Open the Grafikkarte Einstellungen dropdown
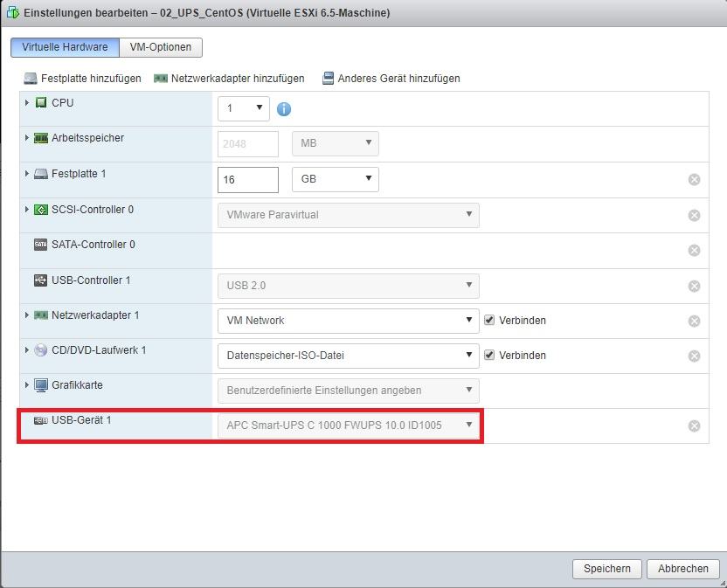The image size is (727, 588). (x=348, y=391)
